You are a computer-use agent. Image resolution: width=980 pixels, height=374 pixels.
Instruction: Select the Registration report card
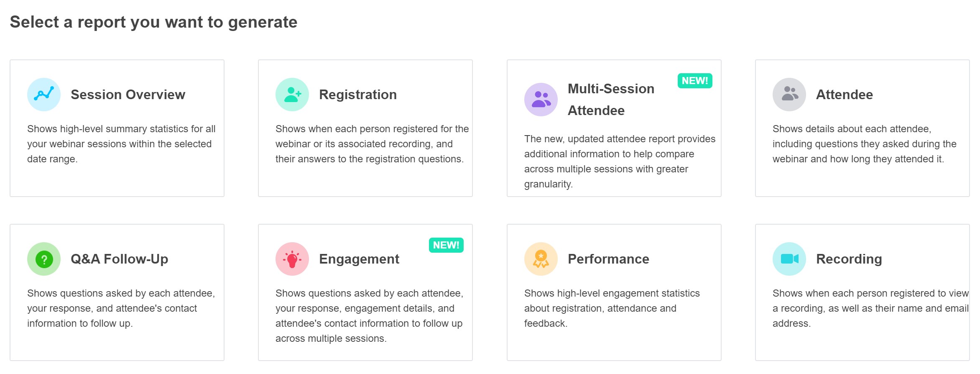pos(365,128)
